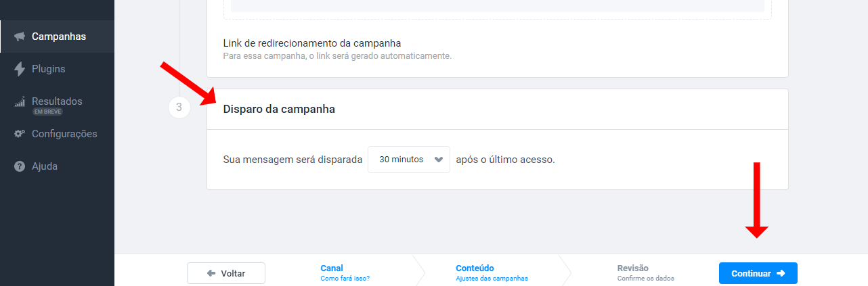Viewport: 868px width, 286px height.
Task: Click the Voltar back button
Action: (x=226, y=273)
